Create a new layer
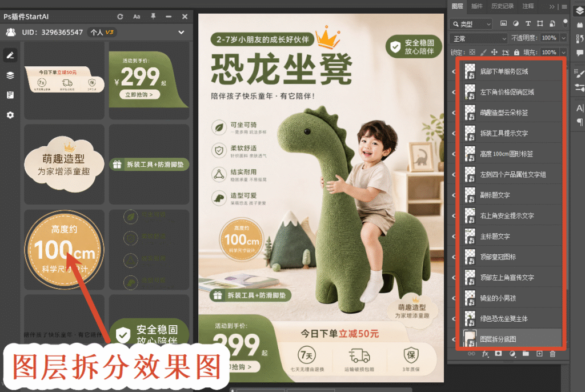 [x=539, y=354]
